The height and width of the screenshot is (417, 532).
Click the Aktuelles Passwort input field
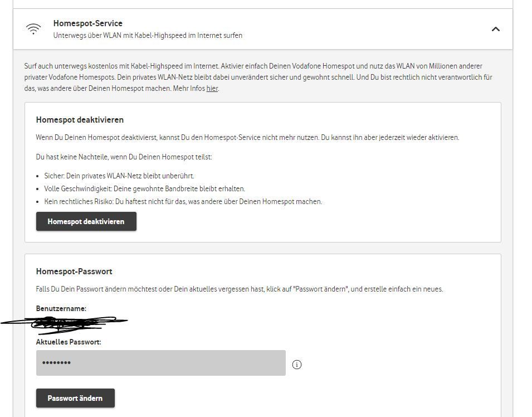(160, 363)
